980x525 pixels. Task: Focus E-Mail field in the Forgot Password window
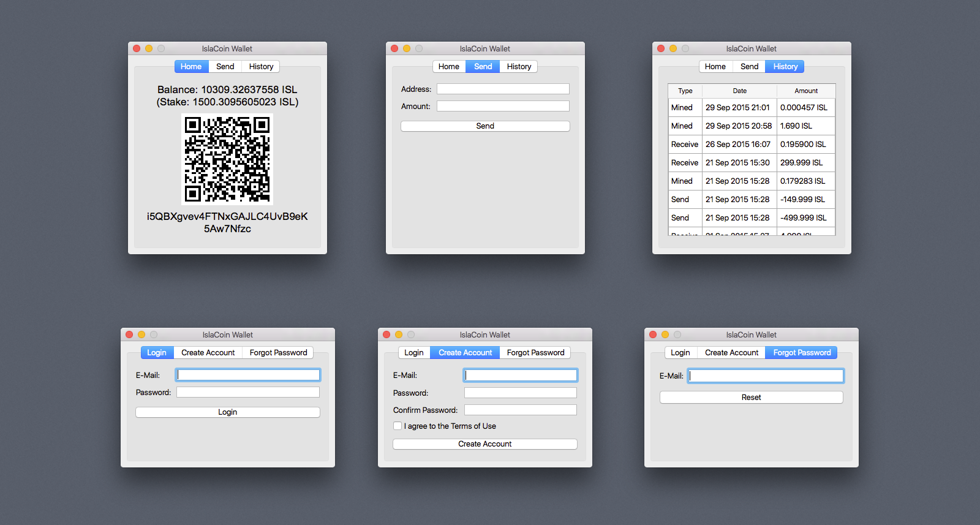766,376
